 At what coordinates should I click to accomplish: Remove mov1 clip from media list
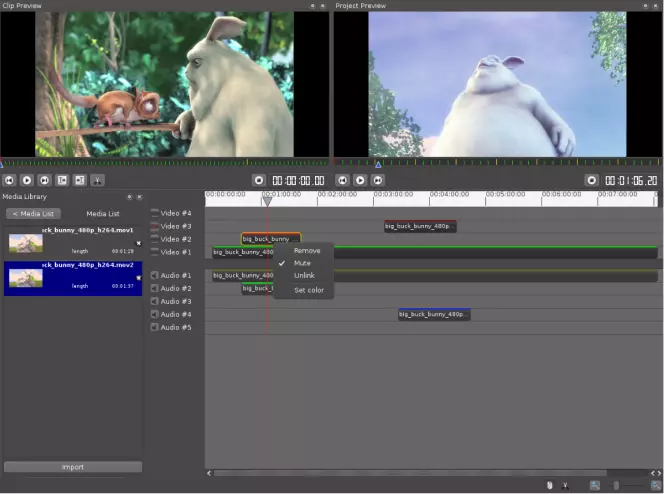pyautogui.click(x=138, y=243)
